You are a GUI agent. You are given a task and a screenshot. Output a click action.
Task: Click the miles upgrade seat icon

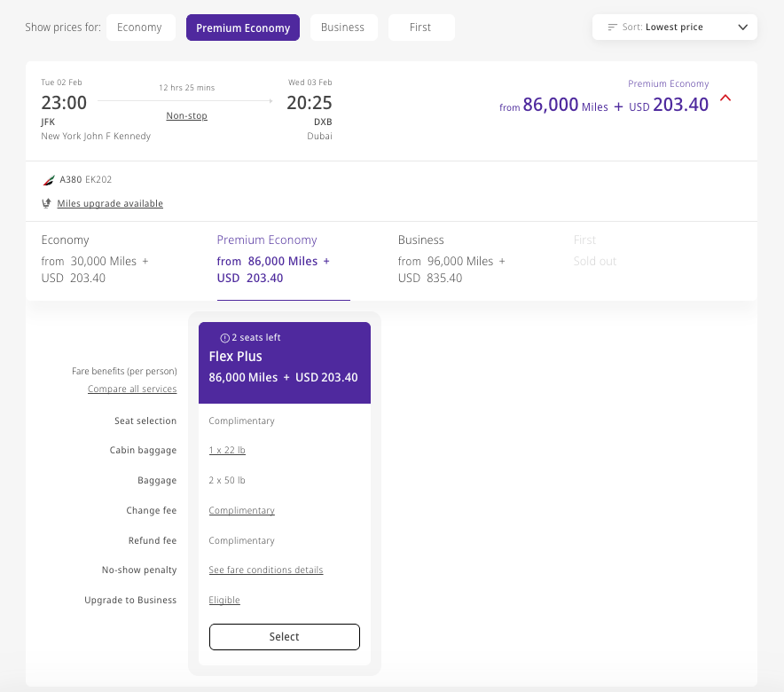(46, 203)
